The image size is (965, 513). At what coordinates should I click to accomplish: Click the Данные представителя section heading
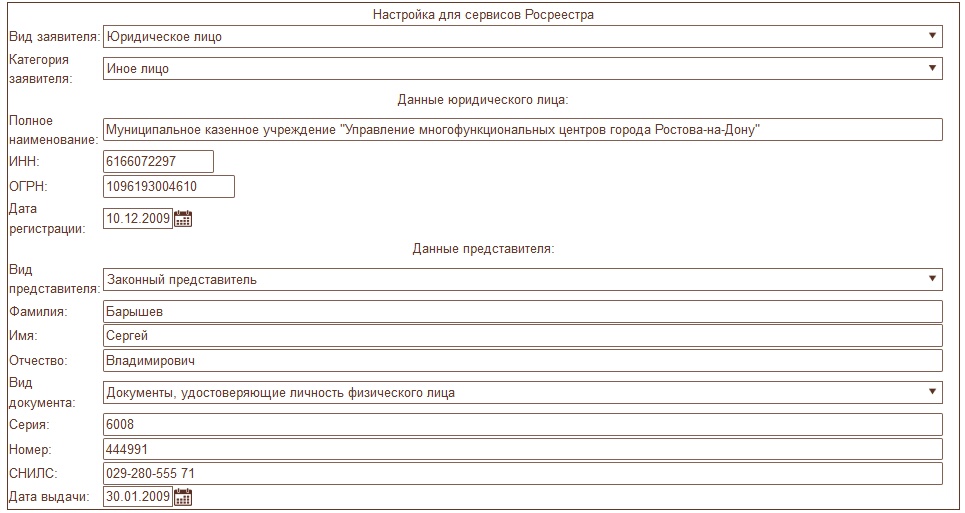(x=483, y=248)
